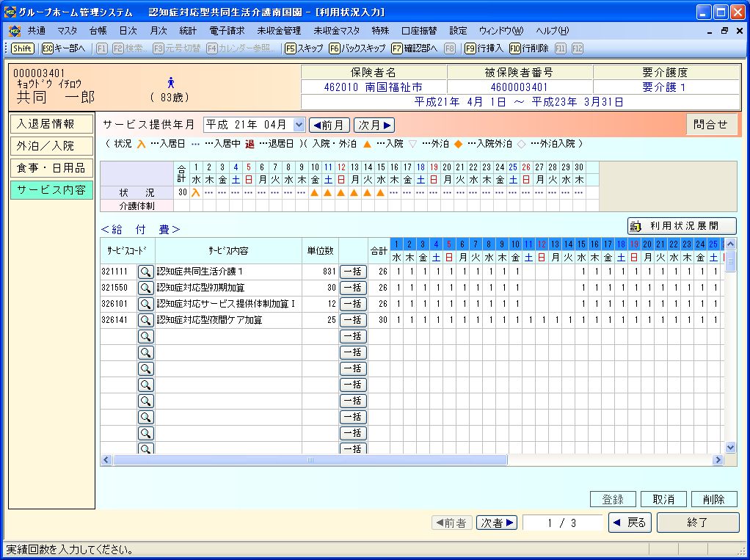Click the F9 行挿入 toolbar button
Viewport: 750px width, 560px height.
[x=484, y=48]
